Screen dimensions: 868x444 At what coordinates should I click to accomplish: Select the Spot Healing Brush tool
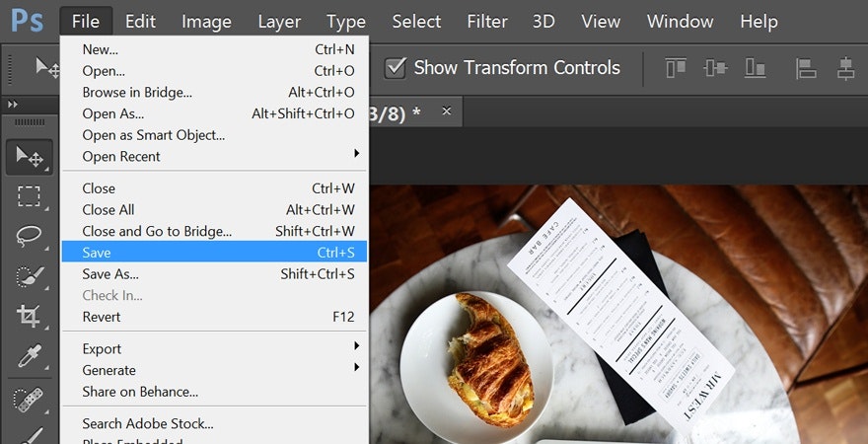[29, 398]
